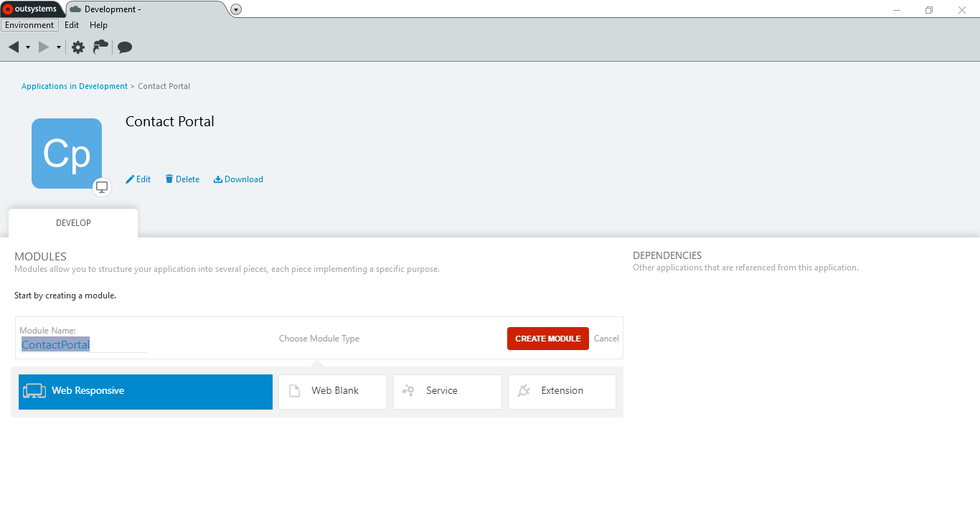Click the monitor badge on app icon
This screenshot has width=980, height=505.
tap(102, 187)
